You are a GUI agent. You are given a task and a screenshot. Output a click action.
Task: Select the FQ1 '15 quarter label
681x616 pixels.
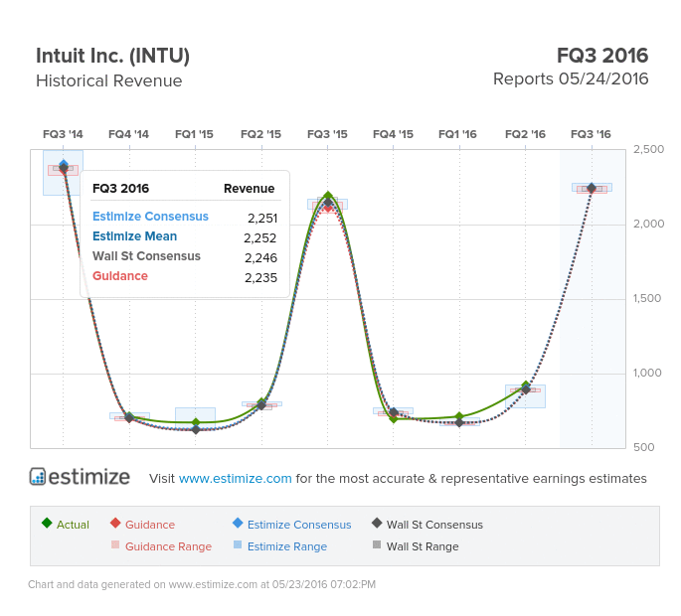pyautogui.click(x=195, y=134)
